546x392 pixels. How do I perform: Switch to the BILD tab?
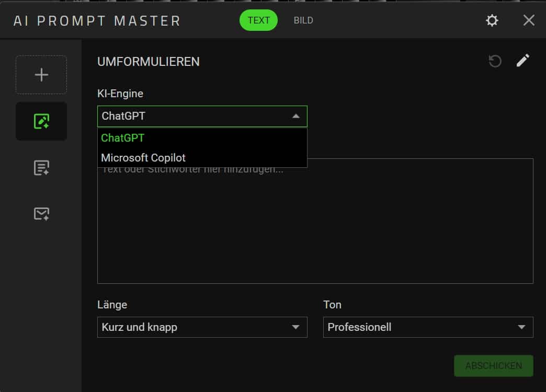coord(303,20)
